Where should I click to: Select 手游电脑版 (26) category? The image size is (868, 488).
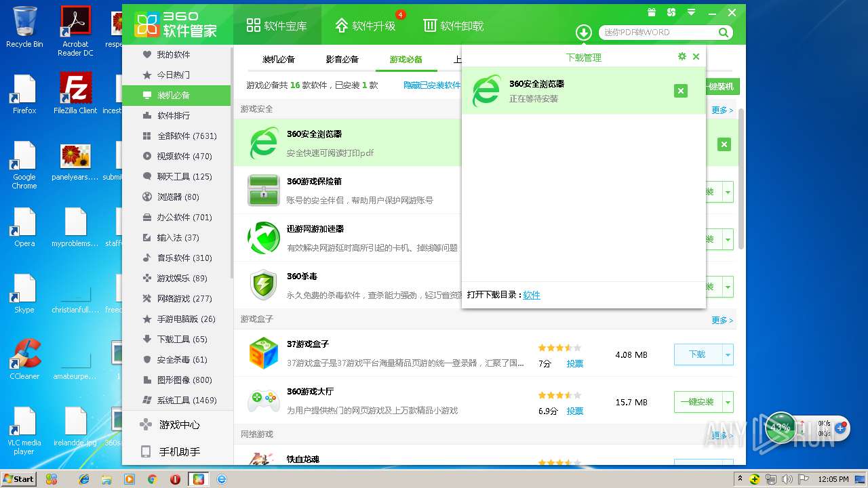coord(176,319)
